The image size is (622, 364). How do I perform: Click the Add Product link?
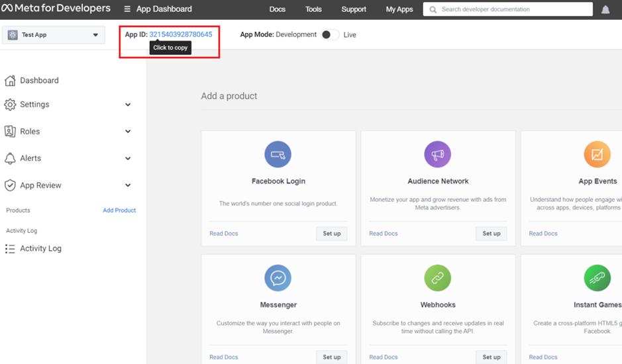(x=119, y=210)
